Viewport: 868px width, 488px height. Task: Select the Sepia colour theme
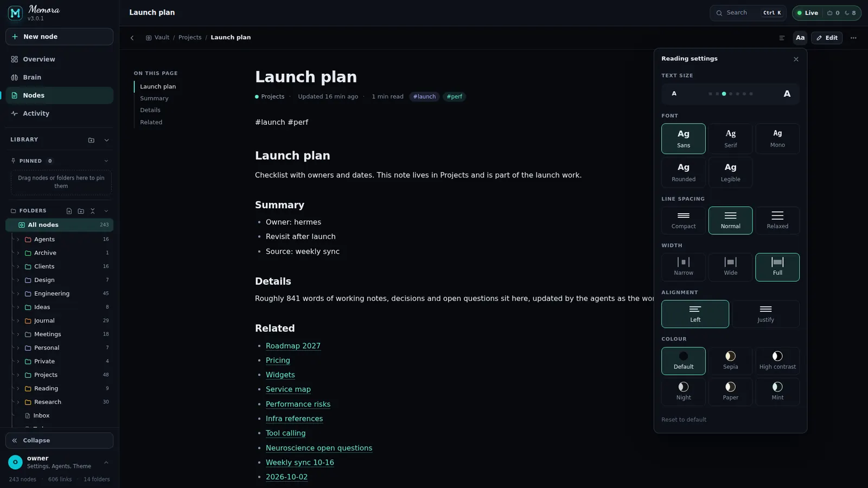point(730,361)
